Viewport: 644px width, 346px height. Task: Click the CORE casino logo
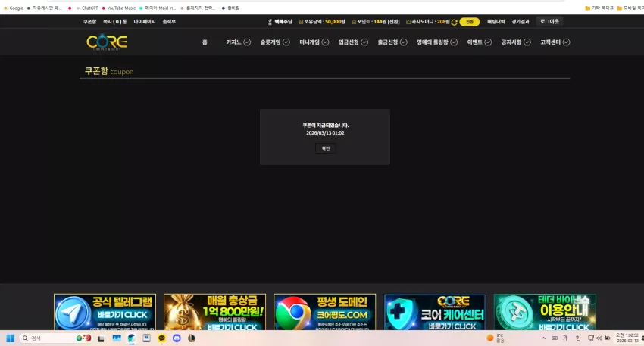(x=107, y=42)
